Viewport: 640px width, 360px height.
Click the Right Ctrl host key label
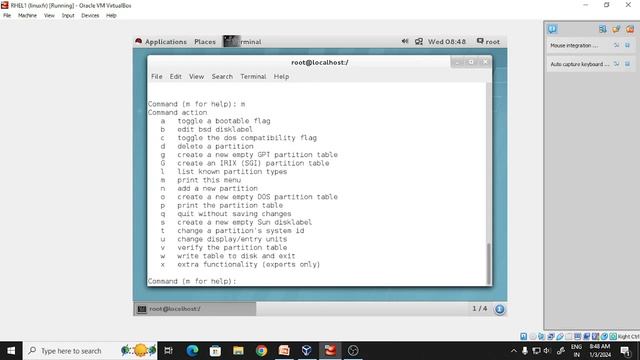click(x=629, y=337)
